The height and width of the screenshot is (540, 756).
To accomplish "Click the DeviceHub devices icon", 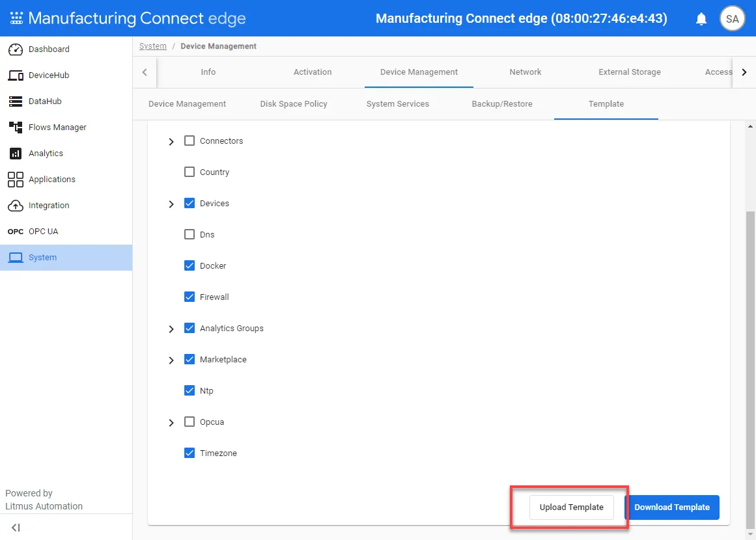I will pos(16,75).
